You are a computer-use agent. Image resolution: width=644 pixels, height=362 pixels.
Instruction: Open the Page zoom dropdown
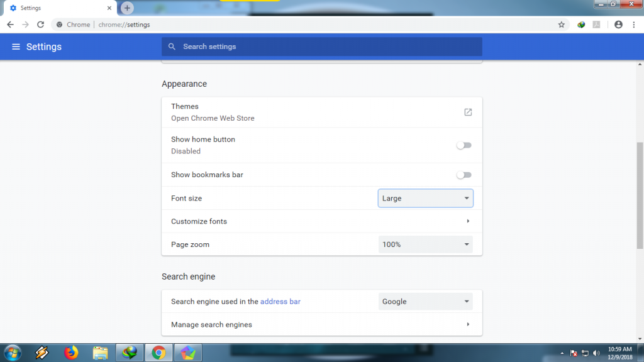426,244
